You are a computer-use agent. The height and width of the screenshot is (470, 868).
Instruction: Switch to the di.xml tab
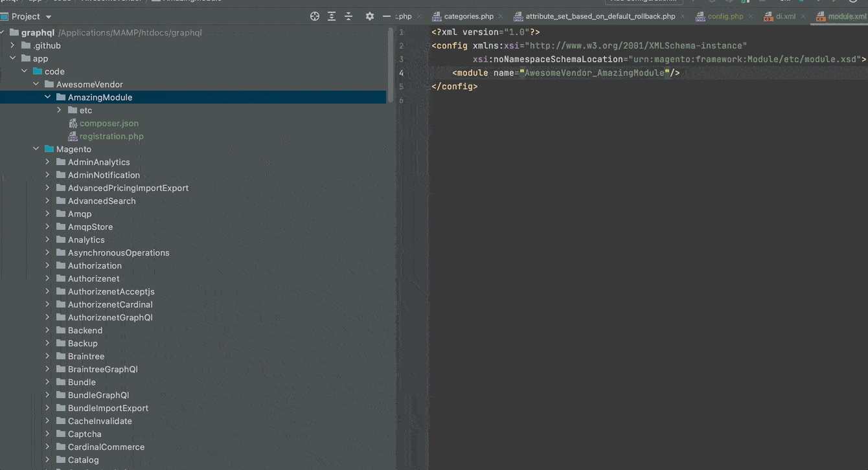point(785,17)
